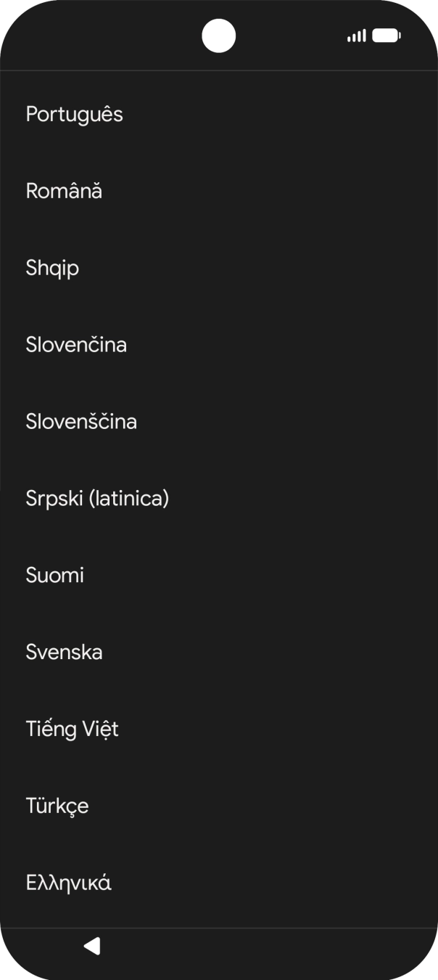Choose Slovenščina from the list
The image size is (438, 980).
tap(81, 422)
